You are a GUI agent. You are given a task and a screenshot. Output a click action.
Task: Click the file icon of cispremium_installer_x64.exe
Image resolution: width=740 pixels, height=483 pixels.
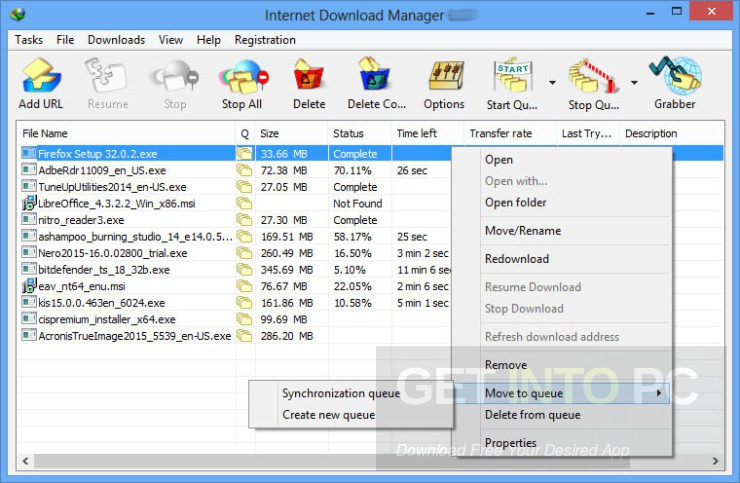[x=29, y=319]
